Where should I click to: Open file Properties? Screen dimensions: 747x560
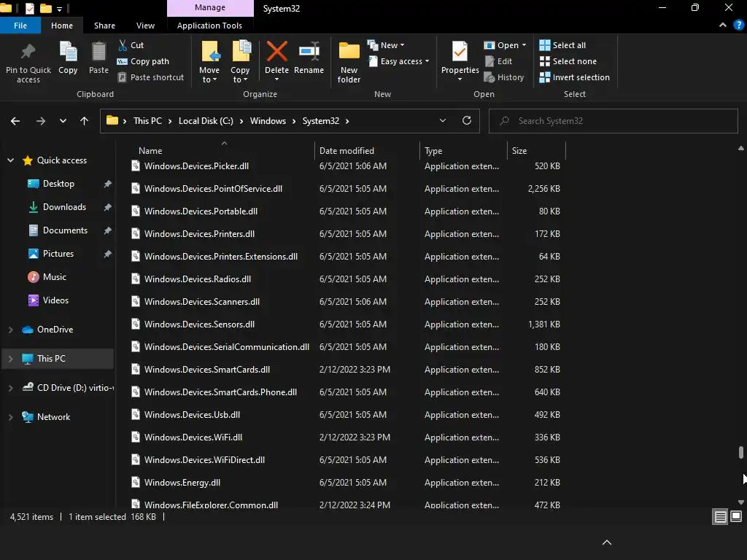click(460, 61)
